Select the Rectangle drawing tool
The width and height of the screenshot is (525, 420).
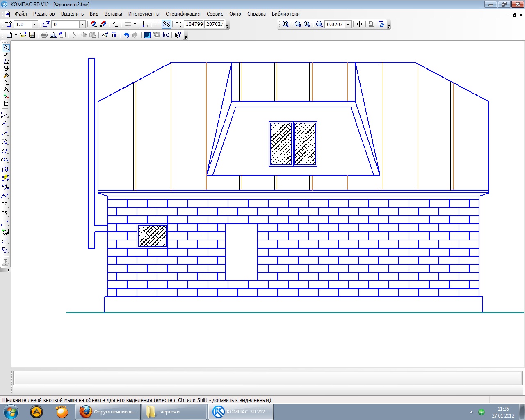[5, 224]
